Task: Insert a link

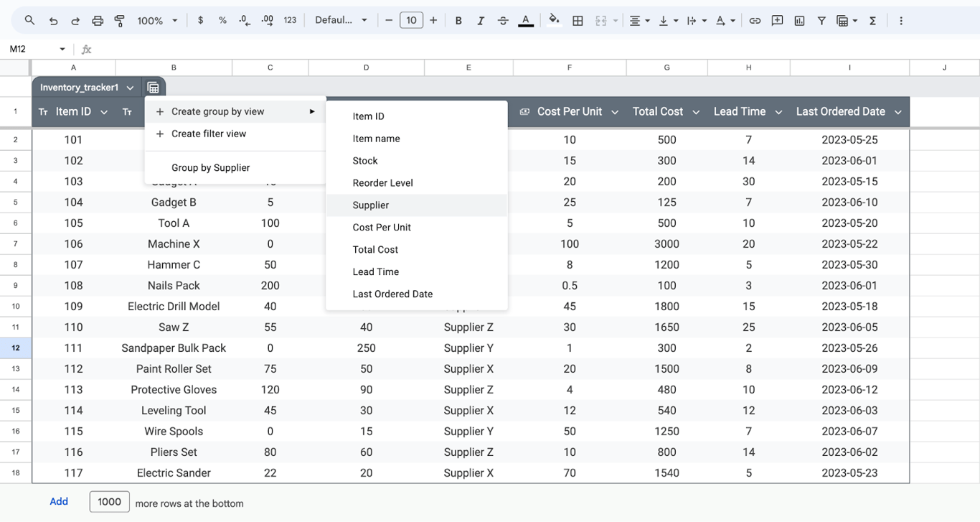Action: tap(755, 21)
